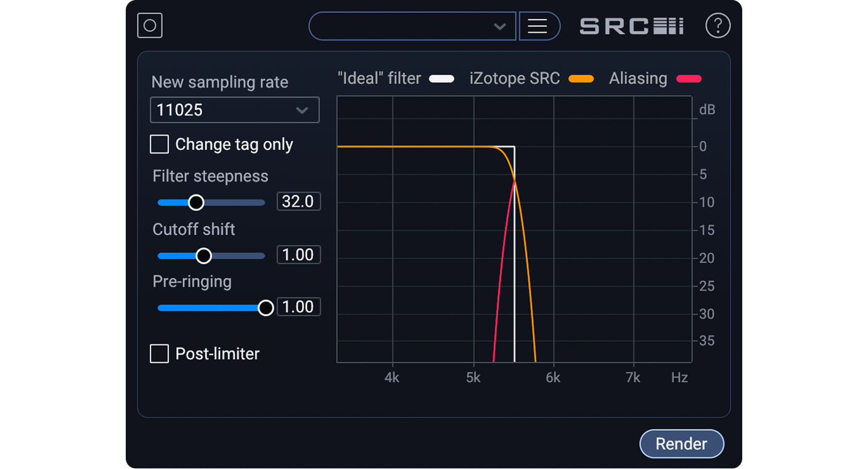Click the SRC module logo
This screenshot has width=868, height=469.
(x=631, y=26)
